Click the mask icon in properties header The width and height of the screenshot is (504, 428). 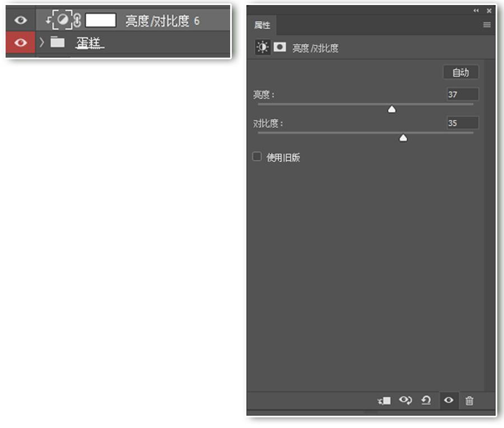[279, 47]
